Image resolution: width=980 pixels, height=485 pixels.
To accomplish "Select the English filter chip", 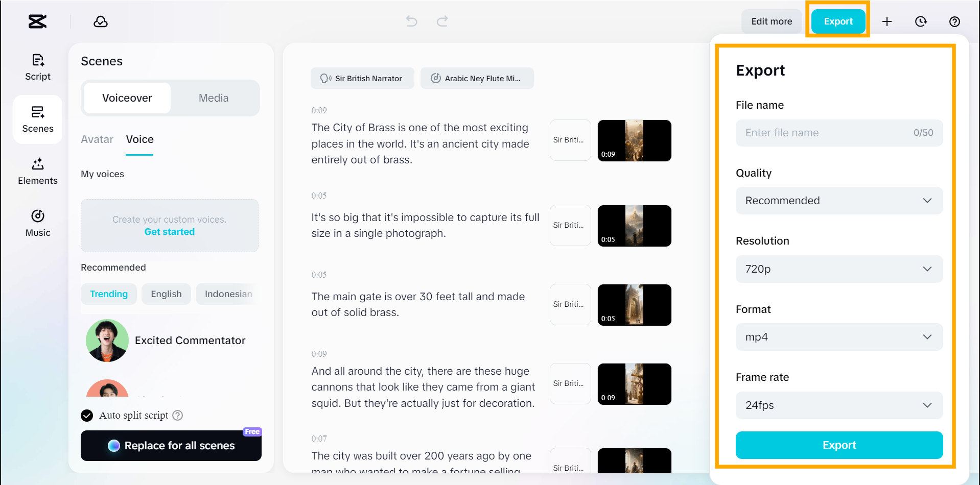I will (x=166, y=294).
